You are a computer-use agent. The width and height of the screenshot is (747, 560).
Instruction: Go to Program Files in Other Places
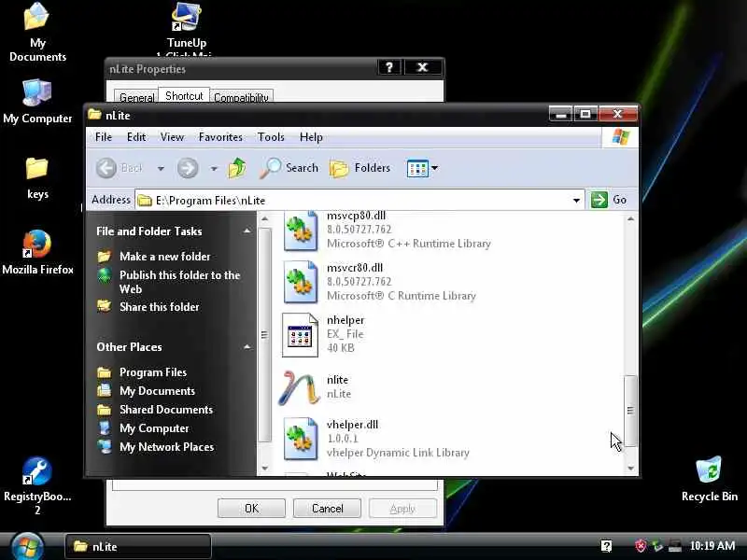tap(153, 372)
